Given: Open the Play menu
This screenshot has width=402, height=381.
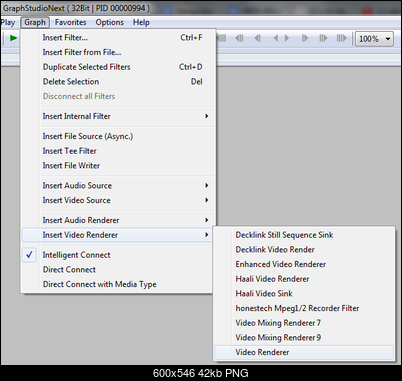Looking at the screenshot, I should (8, 22).
